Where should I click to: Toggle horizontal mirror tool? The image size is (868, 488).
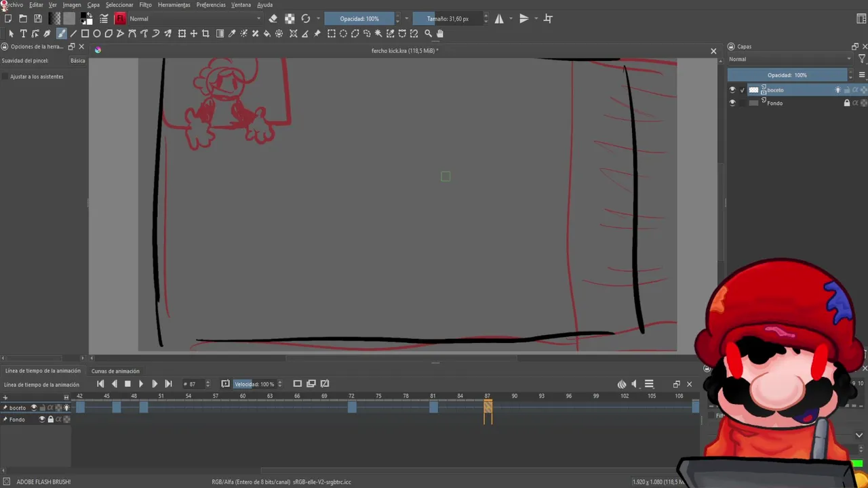[x=499, y=18]
